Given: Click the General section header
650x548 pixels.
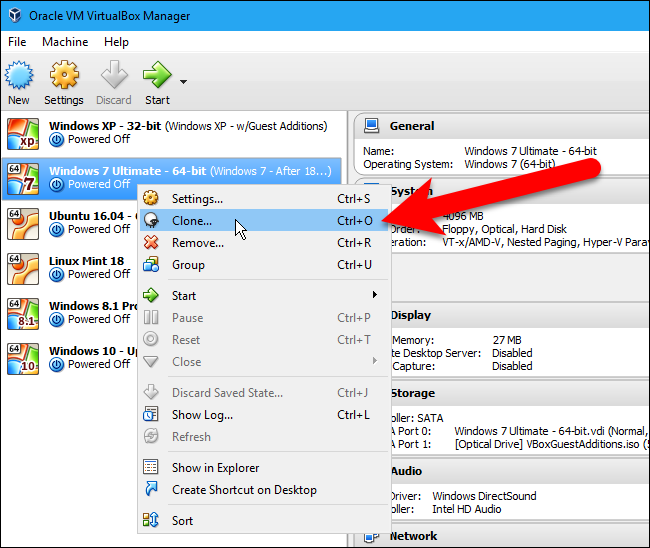Looking at the screenshot, I should 502,126.
